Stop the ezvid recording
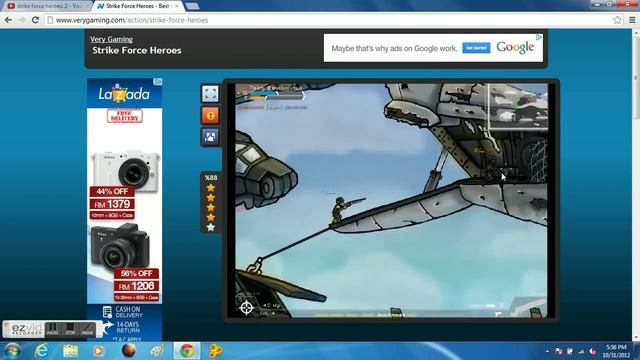 point(70,329)
